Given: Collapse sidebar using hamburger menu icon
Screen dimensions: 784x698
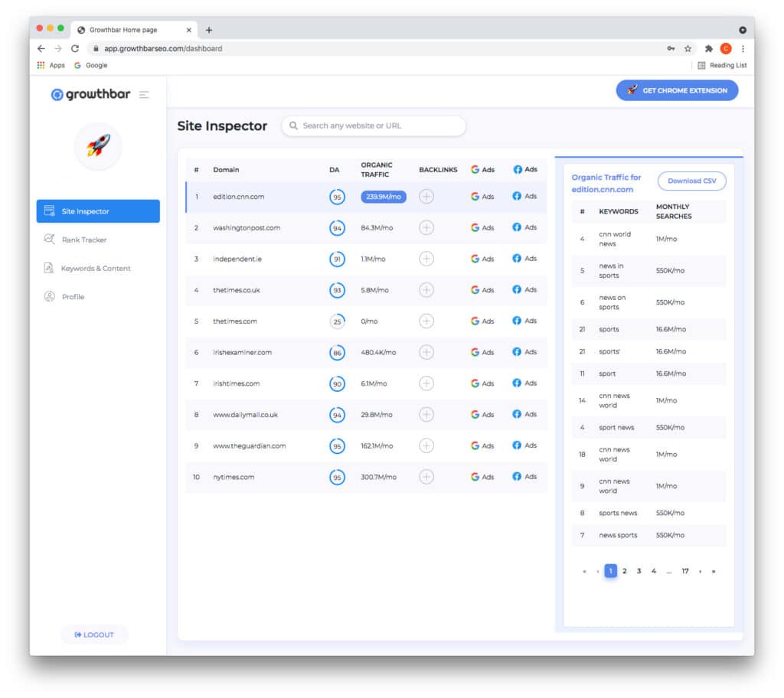Looking at the screenshot, I should coord(144,94).
